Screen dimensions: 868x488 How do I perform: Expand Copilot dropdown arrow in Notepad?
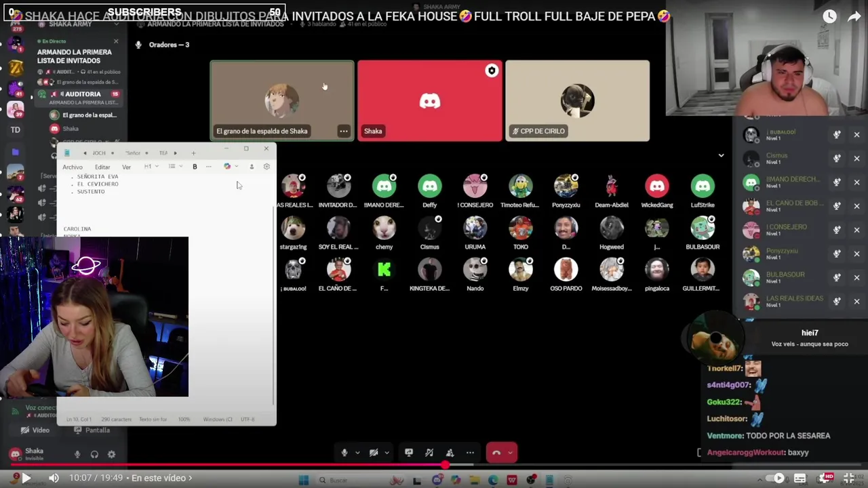pyautogui.click(x=236, y=167)
